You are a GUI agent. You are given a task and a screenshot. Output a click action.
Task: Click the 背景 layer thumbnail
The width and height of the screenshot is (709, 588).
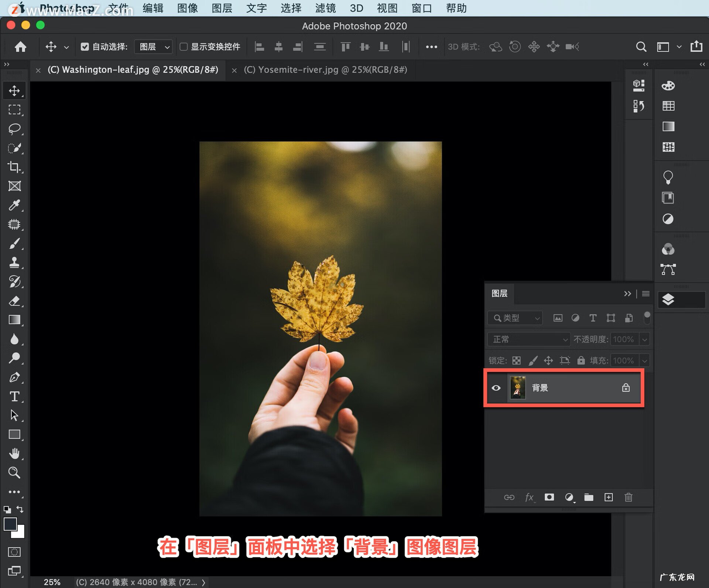point(518,388)
